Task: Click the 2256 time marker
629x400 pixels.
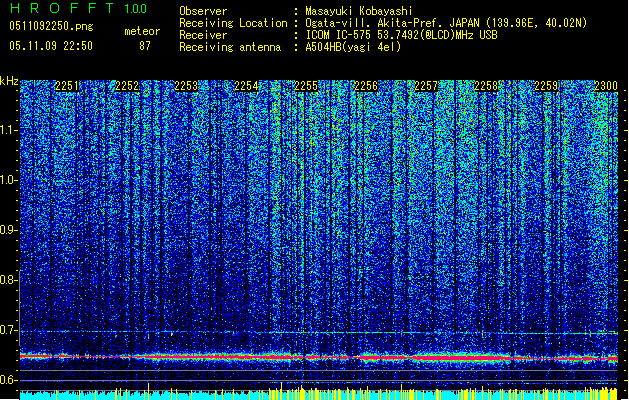Action: 366,86
